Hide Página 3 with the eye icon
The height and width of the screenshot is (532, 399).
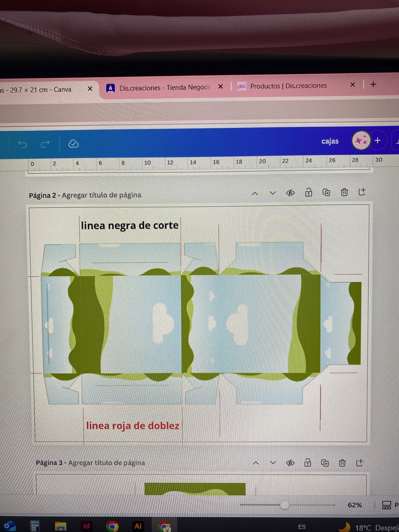pos(290,463)
